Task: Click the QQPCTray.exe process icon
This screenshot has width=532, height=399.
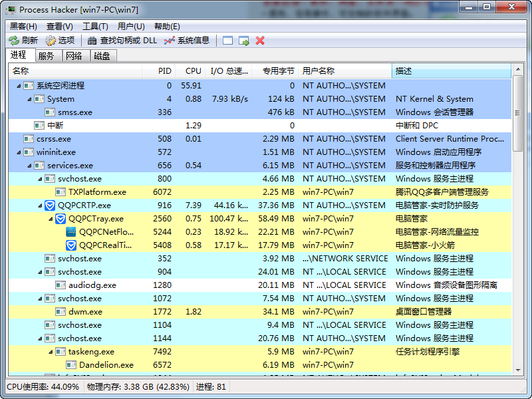Action: [x=59, y=218]
